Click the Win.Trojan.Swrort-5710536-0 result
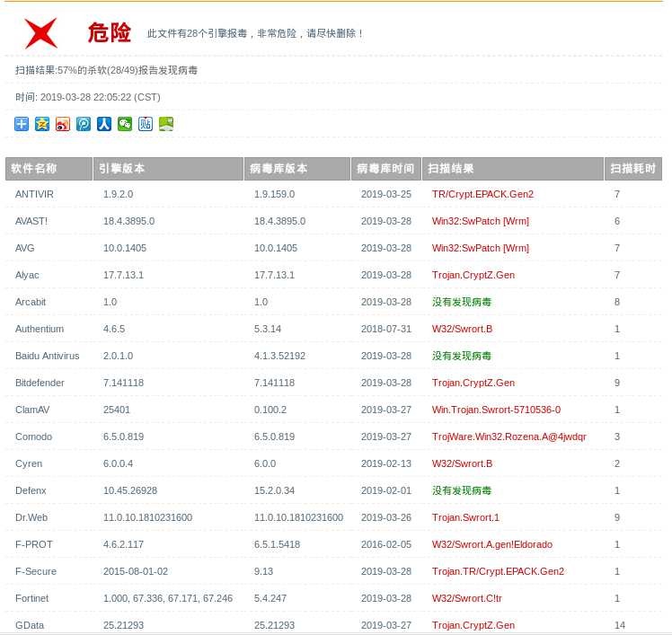672x635 pixels. (496, 410)
